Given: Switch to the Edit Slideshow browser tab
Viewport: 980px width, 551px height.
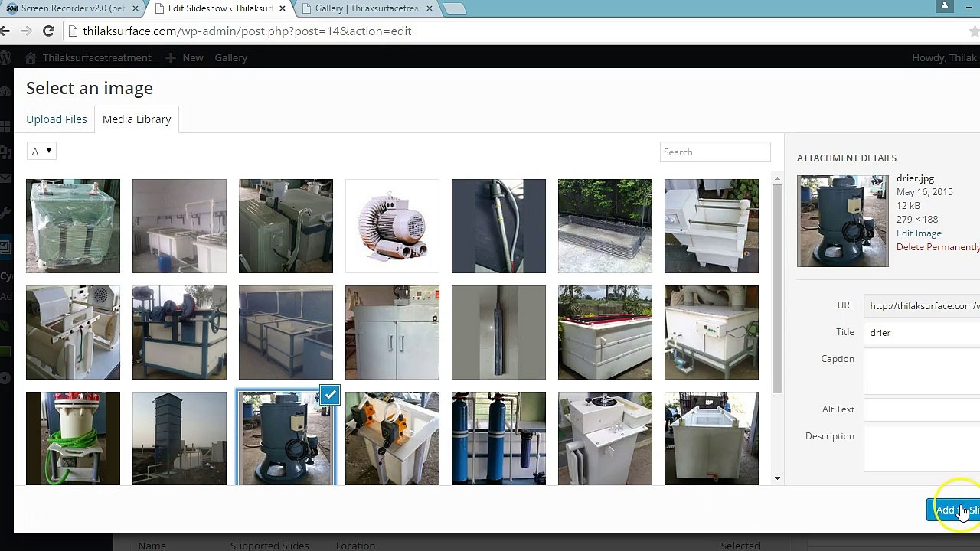Looking at the screenshot, I should [220, 8].
